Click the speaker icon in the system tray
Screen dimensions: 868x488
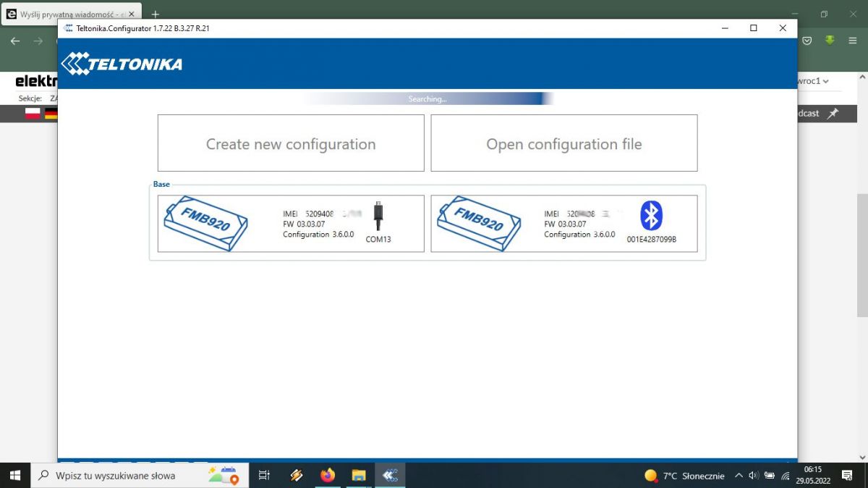[752, 476]
